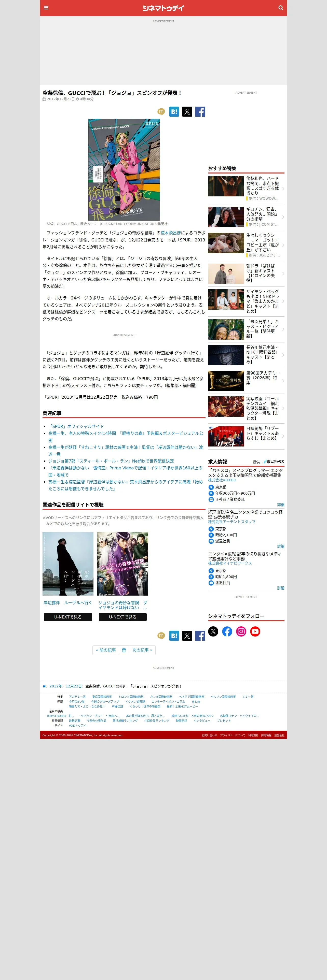Image resolution: width=327 pixels, height=980 pixels.
Task: Open the 「SPUR」オフィシャルサイト link
Action: (76, 426)
